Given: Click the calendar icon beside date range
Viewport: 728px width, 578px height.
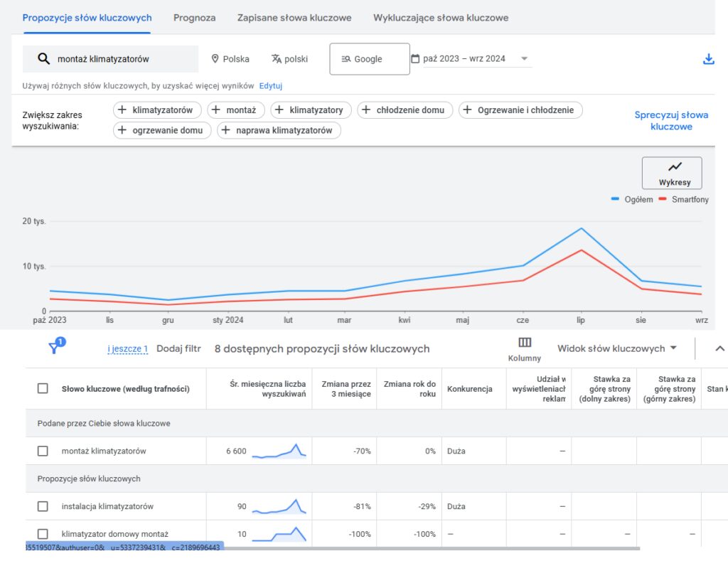Looking at the screenshot, I should click(x=415, y=59).
